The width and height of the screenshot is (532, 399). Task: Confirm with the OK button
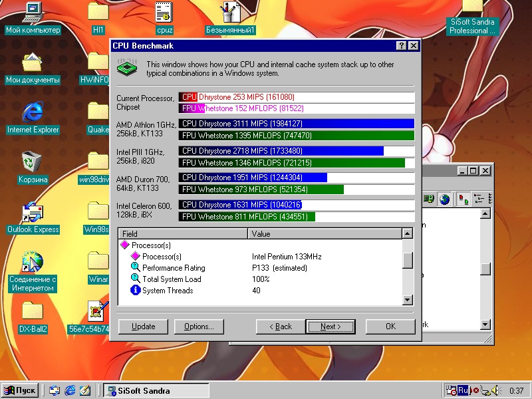(x=390, y=327)
